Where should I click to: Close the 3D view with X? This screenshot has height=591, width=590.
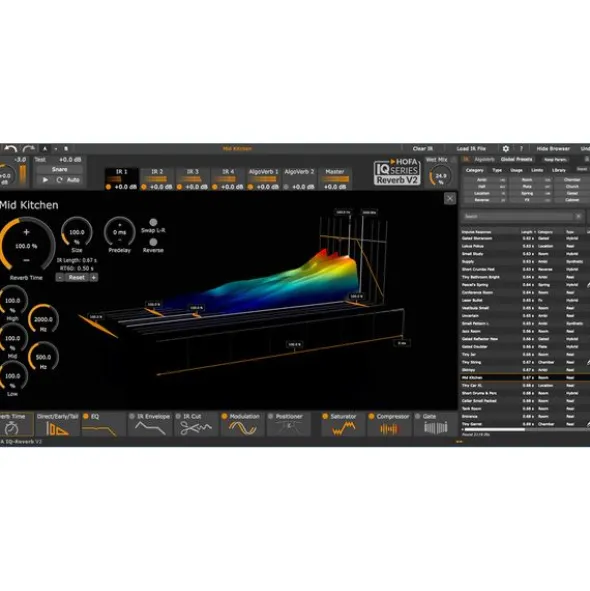coord(450,199)
